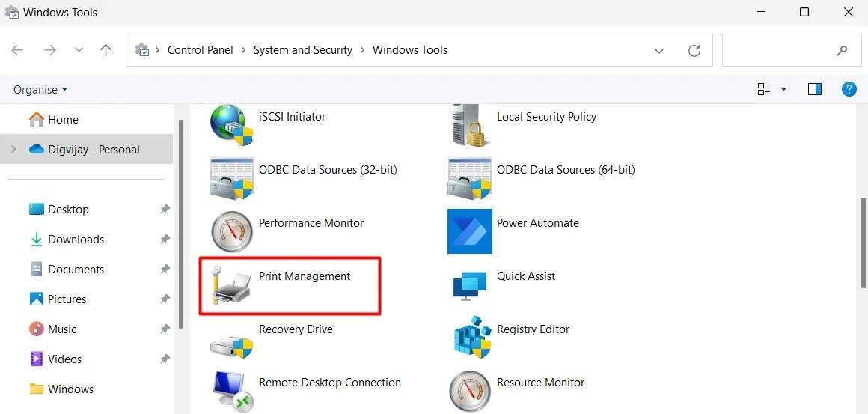Select the Remote Desktop Connection label

point(330,382)
